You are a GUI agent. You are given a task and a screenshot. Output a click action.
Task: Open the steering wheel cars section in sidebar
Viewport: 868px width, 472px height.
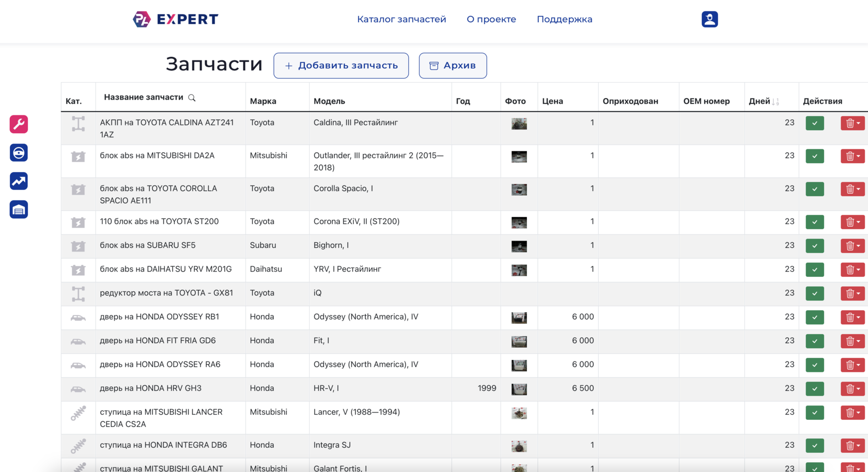[19, 153]
